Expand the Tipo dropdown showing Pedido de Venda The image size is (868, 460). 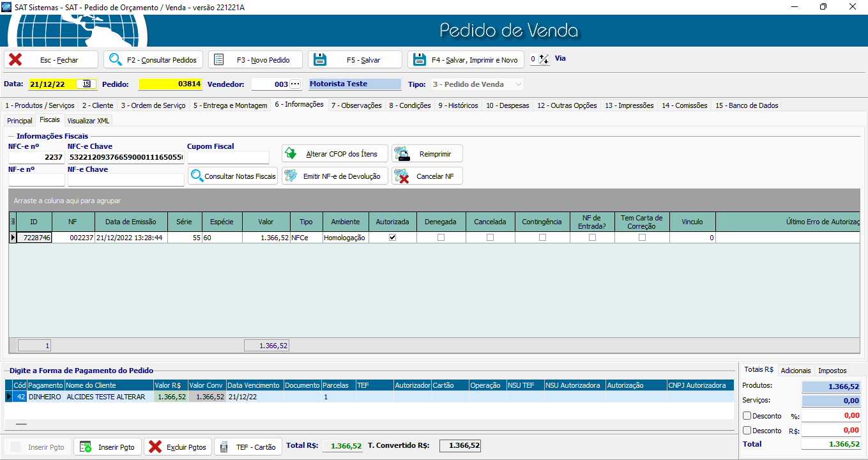tap(518, 84)
